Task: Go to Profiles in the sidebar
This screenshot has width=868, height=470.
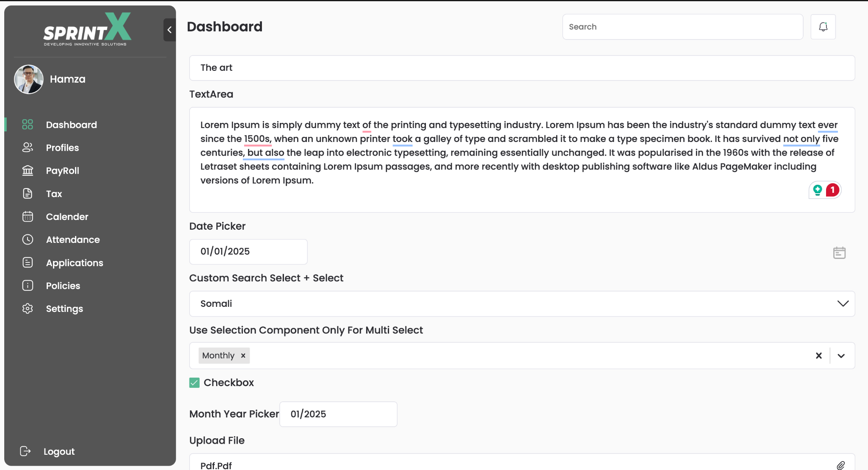Action: pyautogui.click(x=62, y=147)
